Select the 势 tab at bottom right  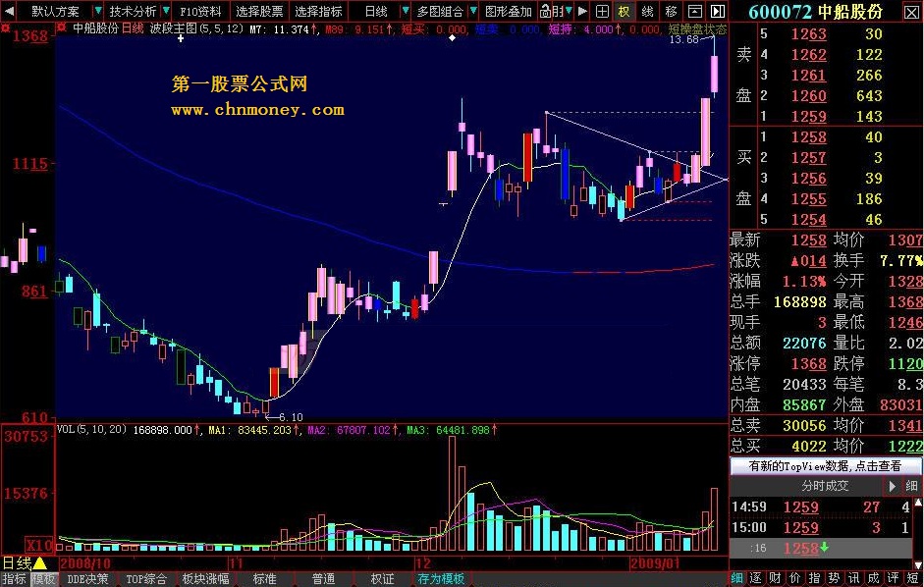coord(835,578)
